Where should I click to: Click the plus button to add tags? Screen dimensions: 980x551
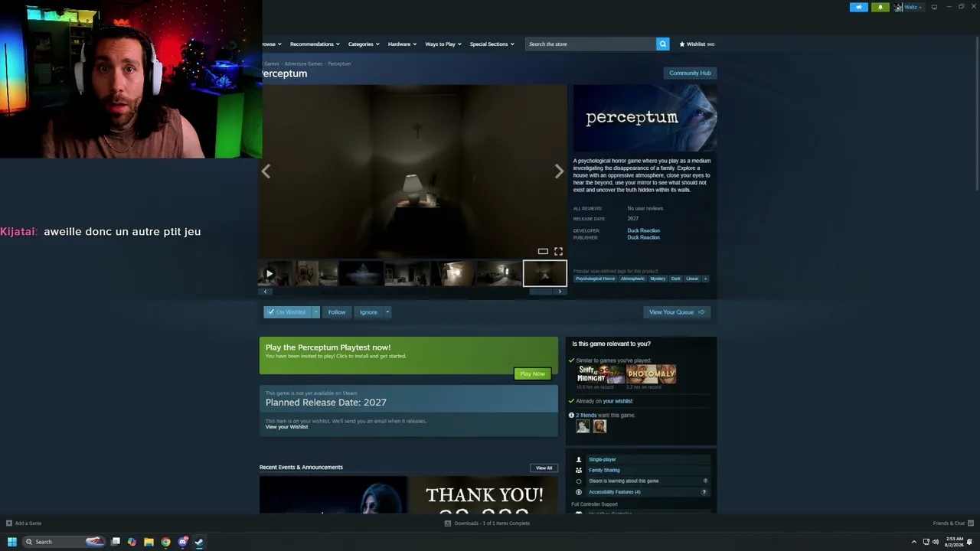coord(705,279)
